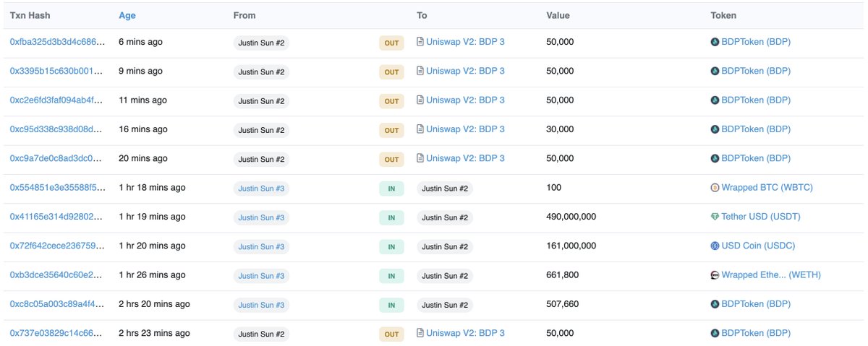Click the 2 hrs 20 mins ago age cell

pos(154,304)
